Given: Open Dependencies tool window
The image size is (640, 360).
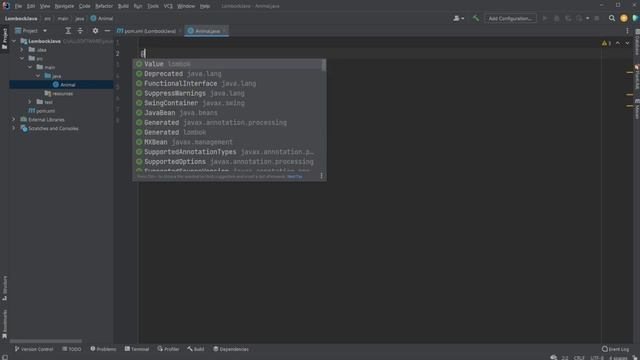Looking at the screenshot, I should point(231,349).
